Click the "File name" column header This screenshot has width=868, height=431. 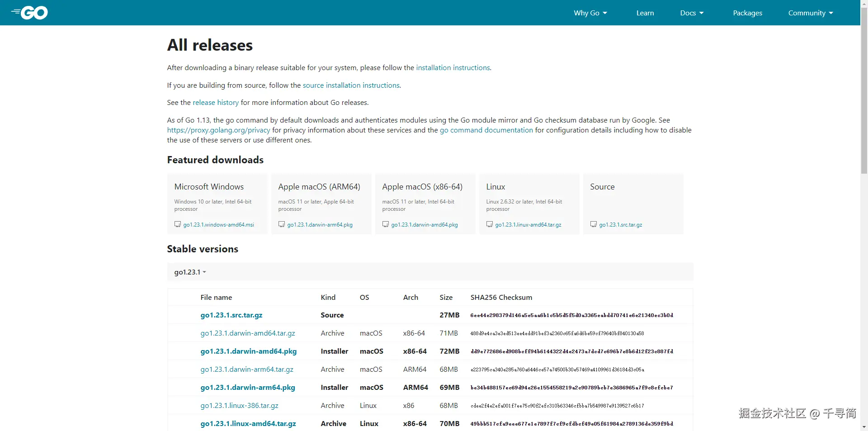pyautogui.click(x=216, y=297)
